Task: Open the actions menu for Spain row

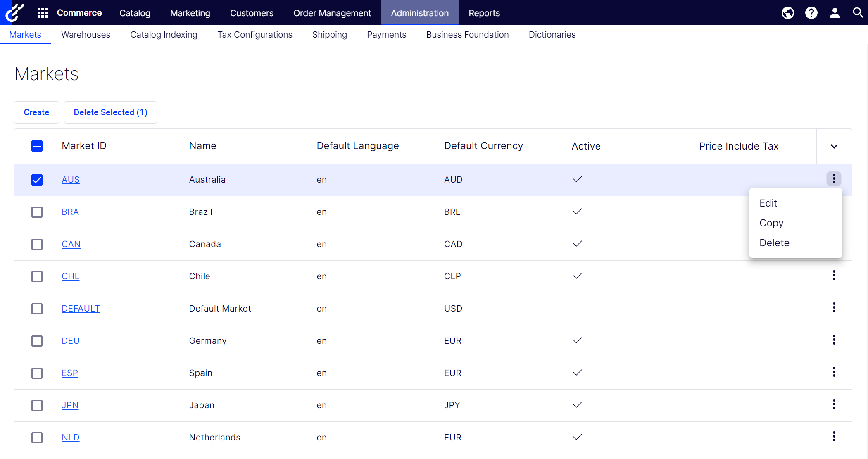Action: 834,372
